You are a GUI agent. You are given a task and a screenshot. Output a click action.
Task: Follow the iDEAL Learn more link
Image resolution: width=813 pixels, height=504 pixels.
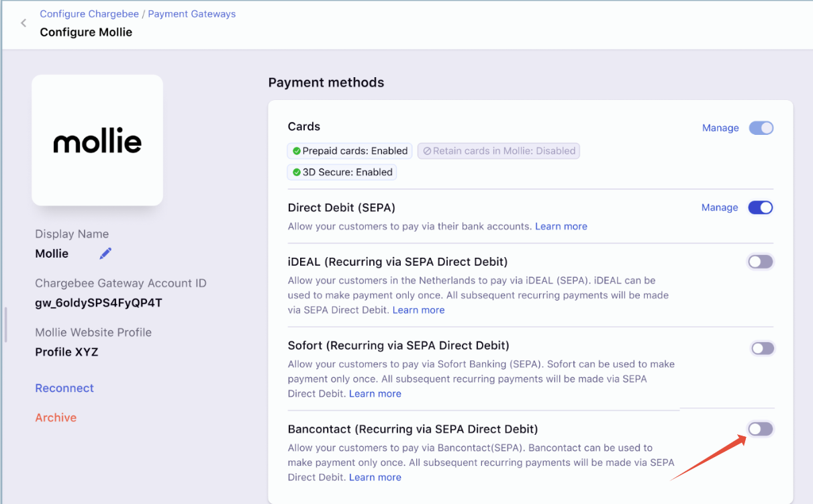[419, 310]
